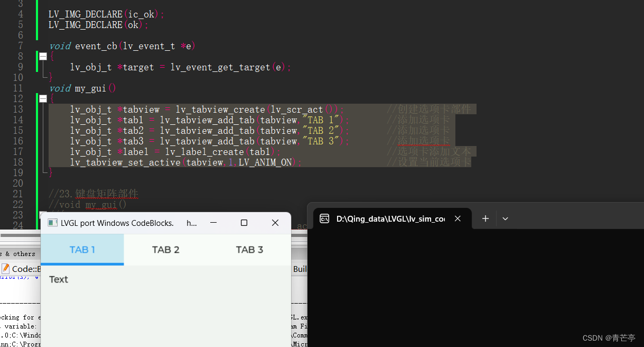The image size is (644, 347).
Task: Close the D:\Qing_data terminal tab with its X
Action: tap(458, 218)
